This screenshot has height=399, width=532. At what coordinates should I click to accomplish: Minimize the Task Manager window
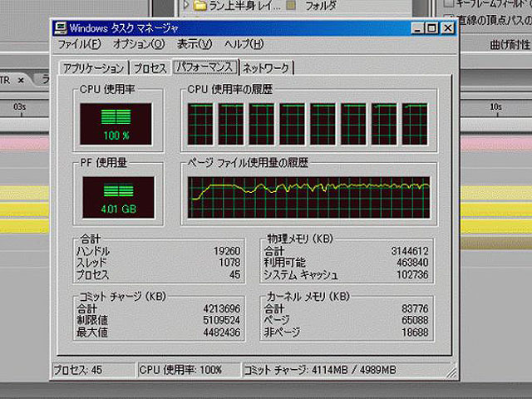pyautogui.click(x=418, y=28)
